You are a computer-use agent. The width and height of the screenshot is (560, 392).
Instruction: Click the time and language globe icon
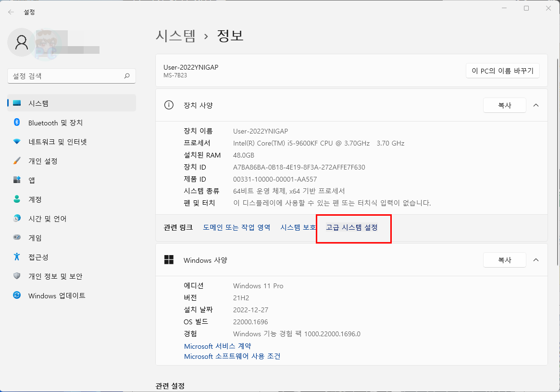[x=17, y=218]
